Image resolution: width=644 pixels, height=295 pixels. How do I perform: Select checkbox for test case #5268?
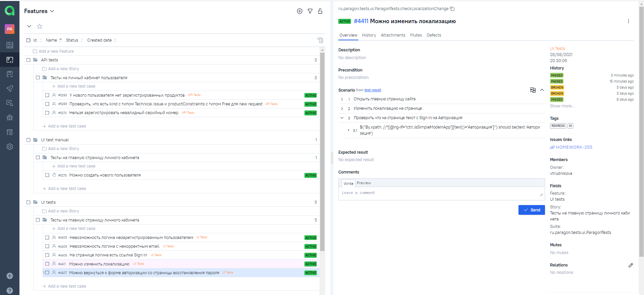[x=47, y=95]
